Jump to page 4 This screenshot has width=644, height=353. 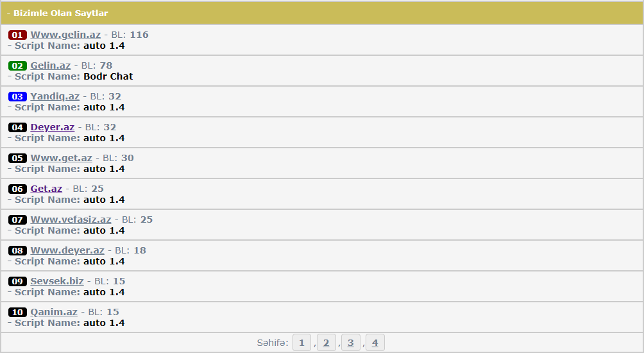375,343
